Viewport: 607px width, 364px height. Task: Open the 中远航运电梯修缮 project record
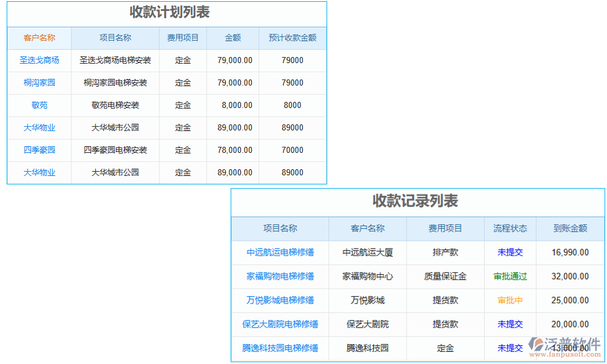[279, 252]
